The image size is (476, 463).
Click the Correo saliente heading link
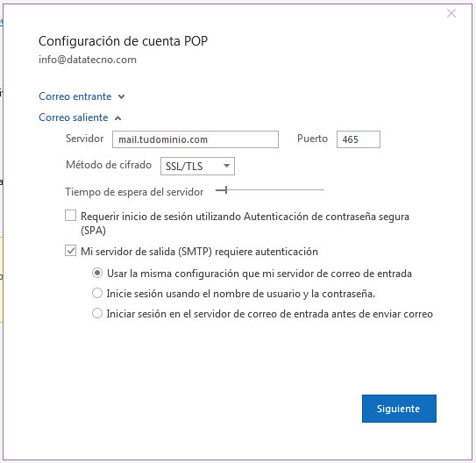[73, 118]
